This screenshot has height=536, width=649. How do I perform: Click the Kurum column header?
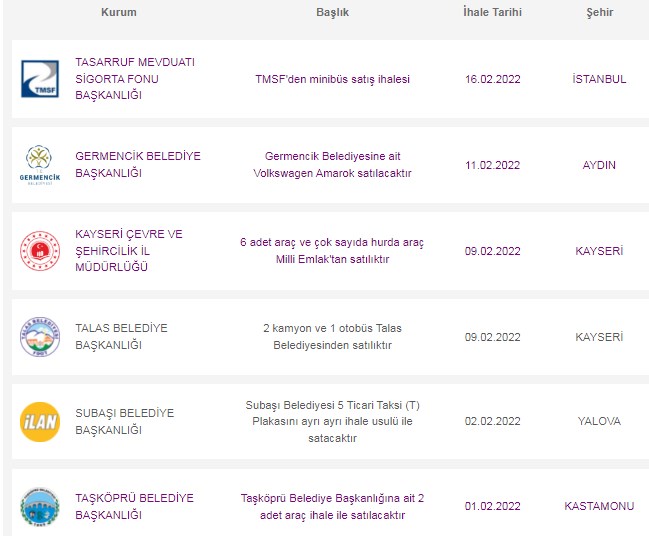(119, 12)
